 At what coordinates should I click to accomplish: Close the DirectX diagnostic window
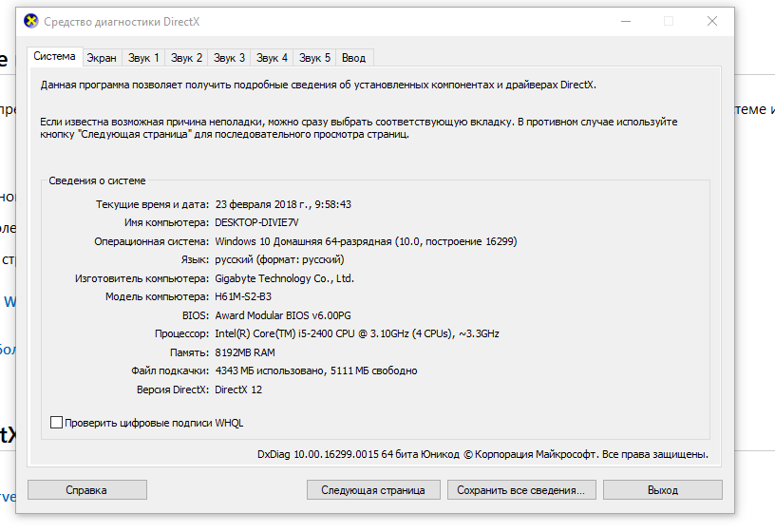pos(711,21)
